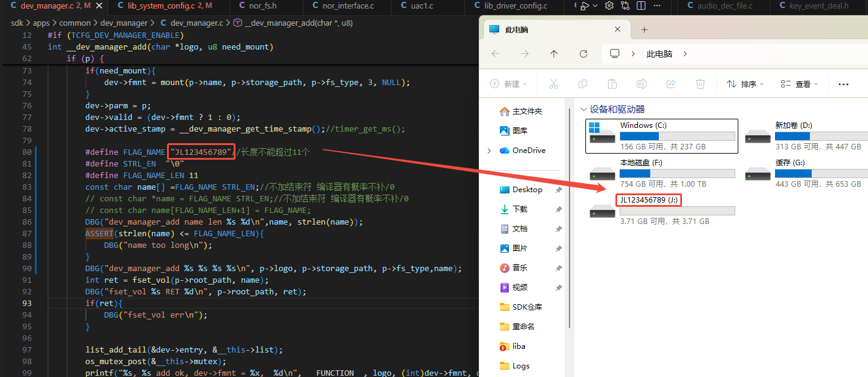Add a new File Explorer tab
This screenshot has height=377, width=868.
tap(644, 29)
